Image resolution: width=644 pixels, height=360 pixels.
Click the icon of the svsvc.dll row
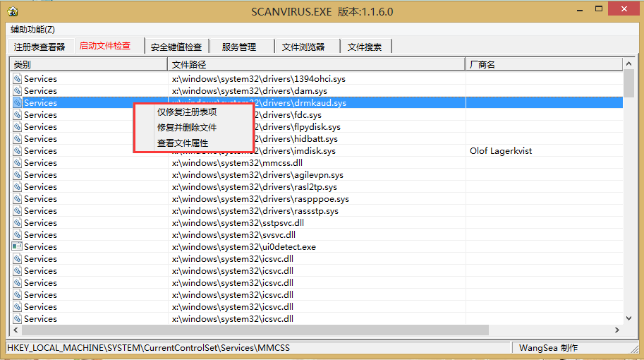17,235
